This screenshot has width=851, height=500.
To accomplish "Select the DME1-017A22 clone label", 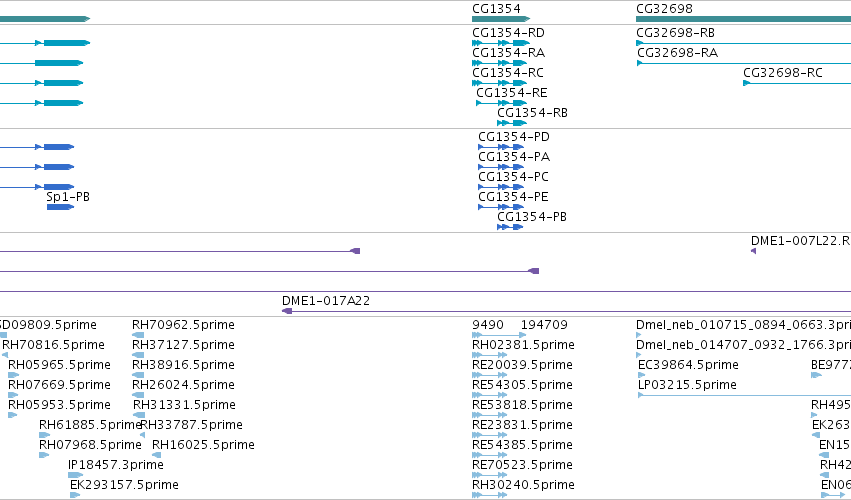I will [x=326, y=301].
